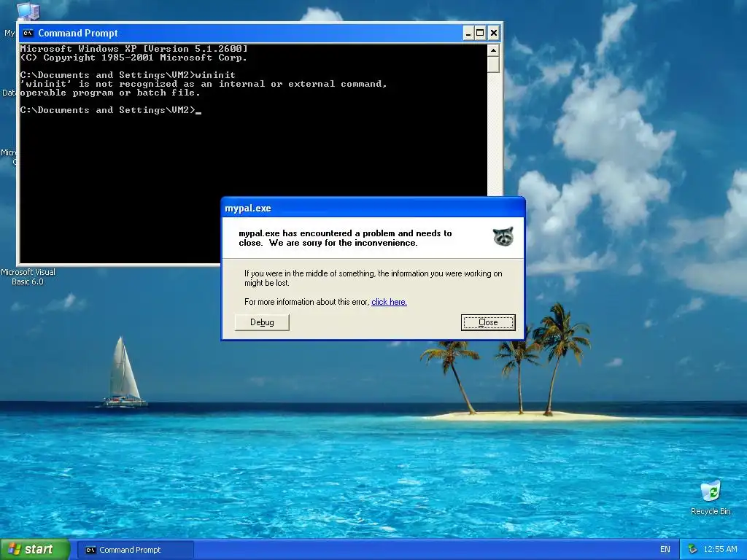Click the Copyright 1985-2001 Microsoft Corp. line
Viewport: 747px width, 560px height.
133,58
